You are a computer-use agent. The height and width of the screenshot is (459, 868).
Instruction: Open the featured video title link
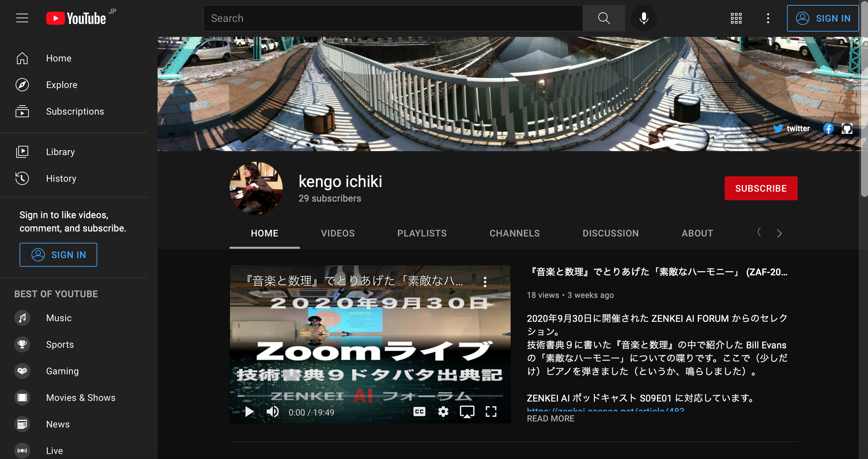[657, 272]
